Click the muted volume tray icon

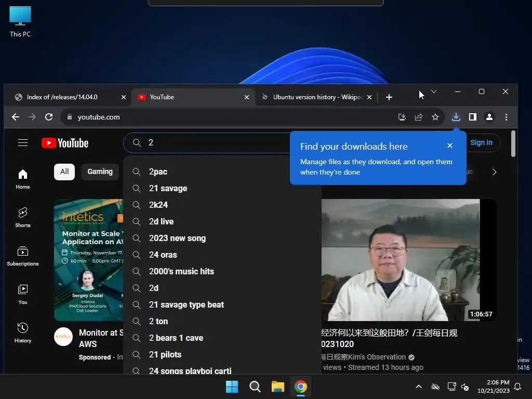[x=465, y=387]
